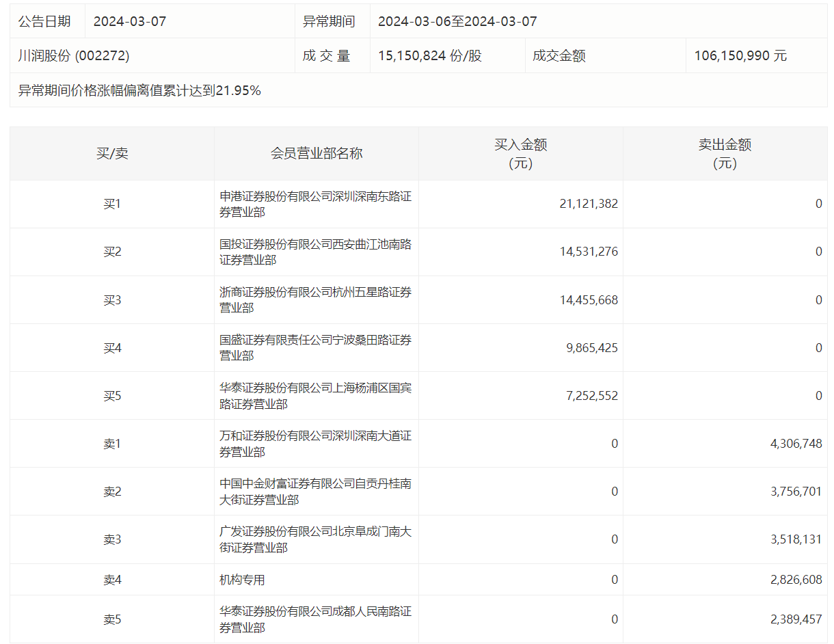Viewport: 834px width, 644px height.
Task: Click the 卖5 row label
Action: 112,619
